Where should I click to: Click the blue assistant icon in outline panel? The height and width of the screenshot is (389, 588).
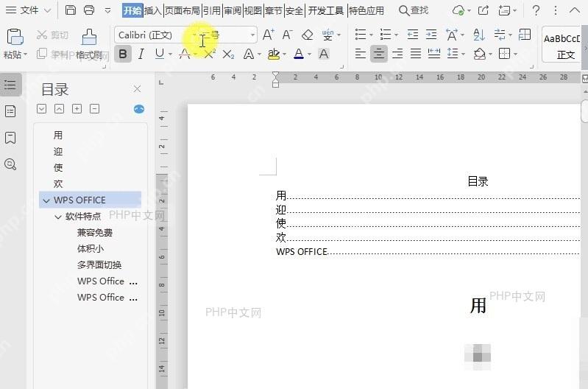(x=139, y=109)
